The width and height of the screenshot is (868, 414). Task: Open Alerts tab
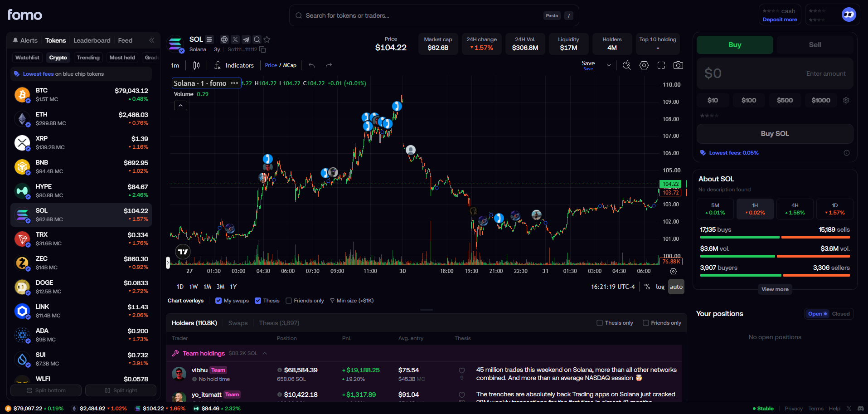click(25, 40)
